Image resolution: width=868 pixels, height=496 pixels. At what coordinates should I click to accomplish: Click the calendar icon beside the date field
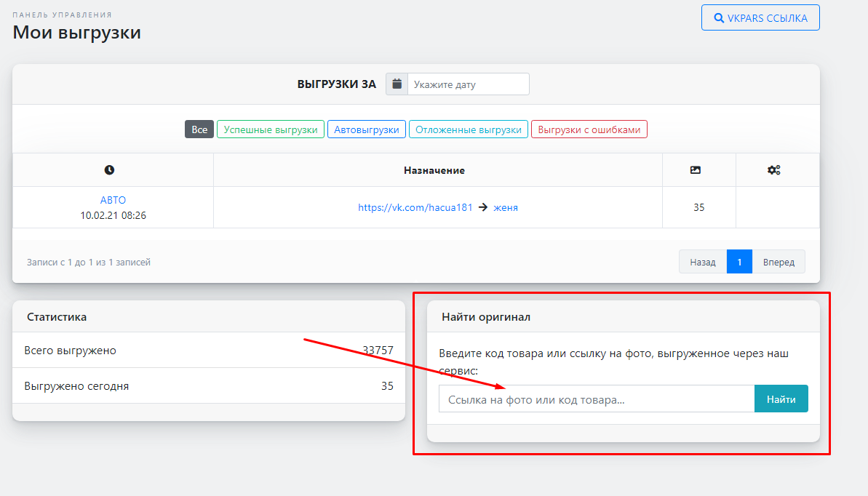pyautogui.click(x=397, y=84)
